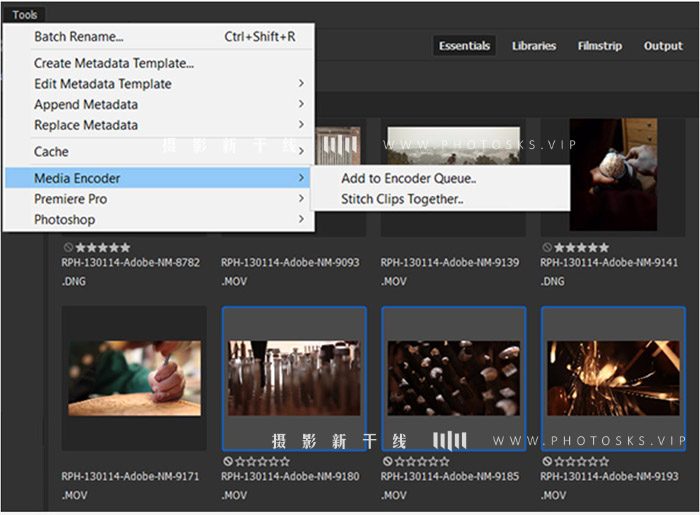Click filename RPH-130114-Adobe-NM-9185
The image size is (700, 515).
(450, 476)
